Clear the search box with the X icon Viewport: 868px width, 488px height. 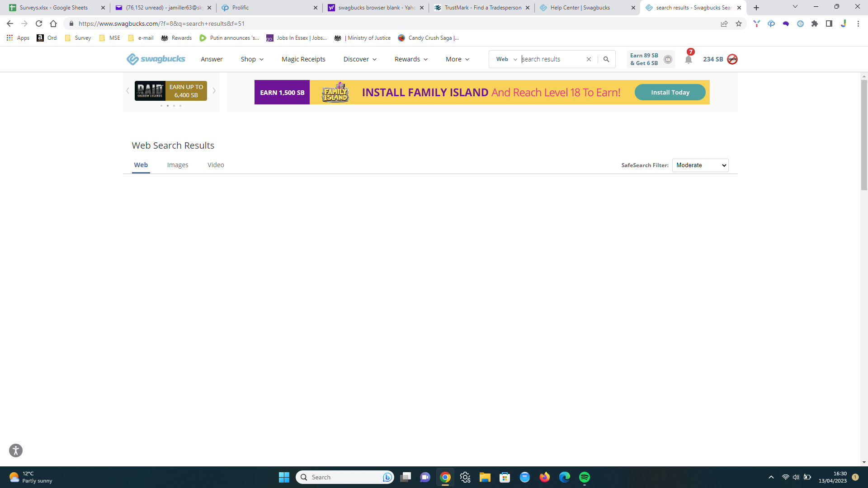(589, 59)
